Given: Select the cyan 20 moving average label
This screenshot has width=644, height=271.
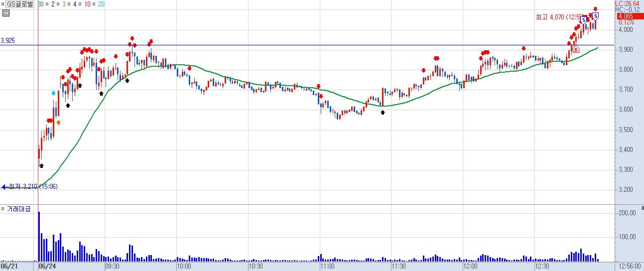Looking at the screenshot, I should coord(101,4).
